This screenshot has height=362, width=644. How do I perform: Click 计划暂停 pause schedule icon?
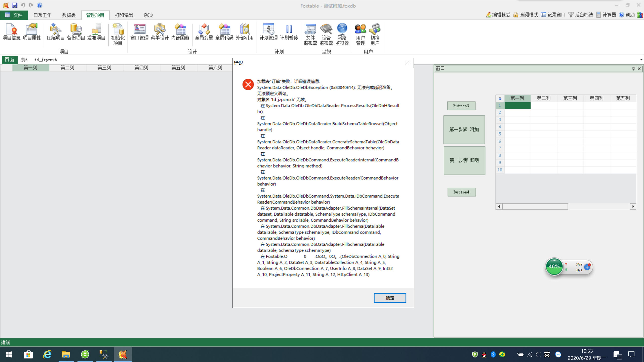289,32
